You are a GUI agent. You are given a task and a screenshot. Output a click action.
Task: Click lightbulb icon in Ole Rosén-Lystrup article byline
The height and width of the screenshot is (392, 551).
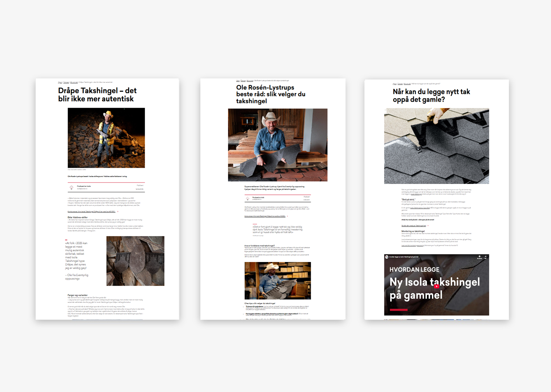point(248,199)
